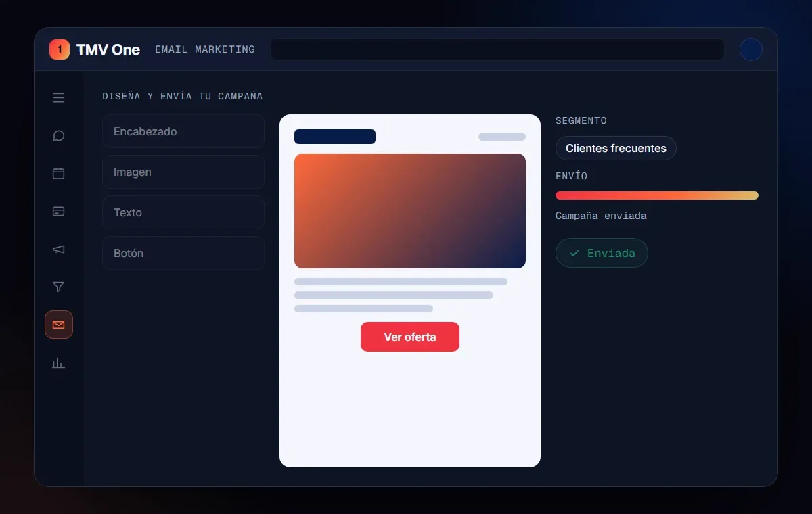
Task: Open the hamburger menu icon in sidebar
Action: [59, 98]
